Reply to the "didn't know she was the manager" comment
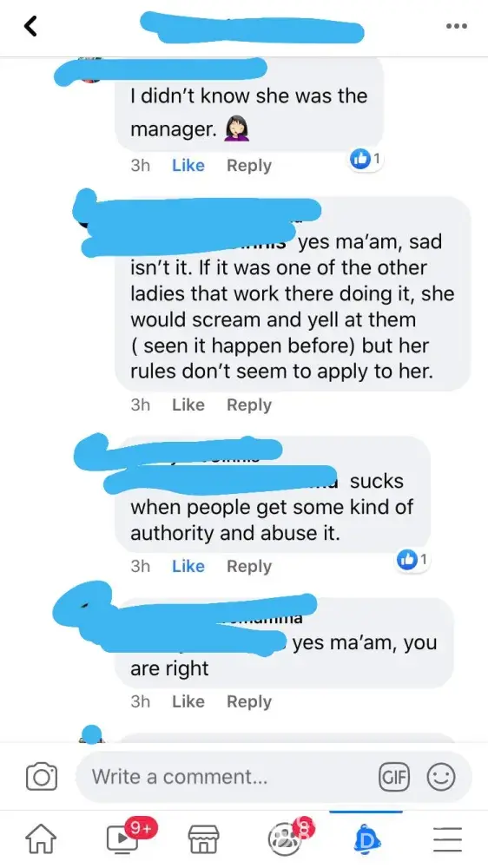The height and width of the screenshot is (868, 488). [x=249, y=166]
